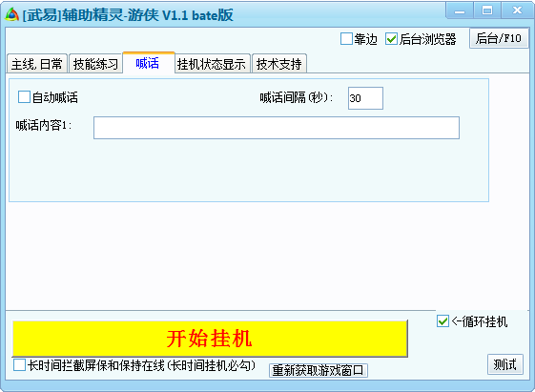Disable the 循环挂机 checkbox
Image resolution: width=535 pixels, height=392 pixels.
(x=442, y=321)
